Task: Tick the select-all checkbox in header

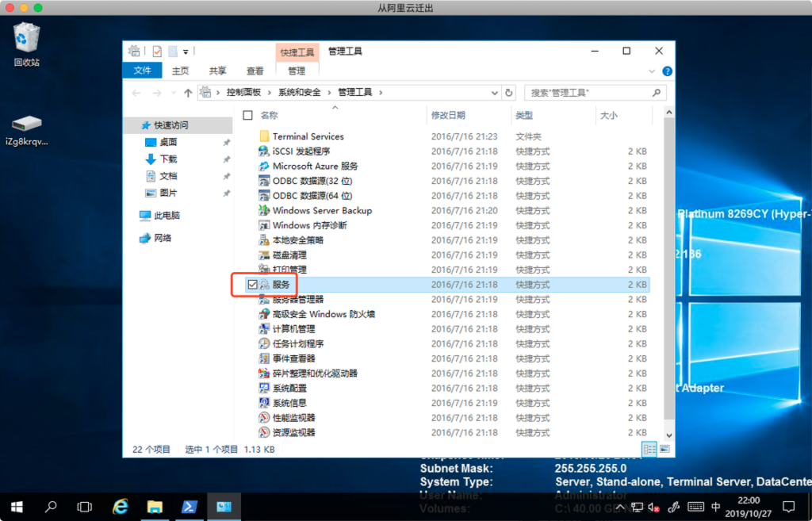Action: click(x=248, y=116)
